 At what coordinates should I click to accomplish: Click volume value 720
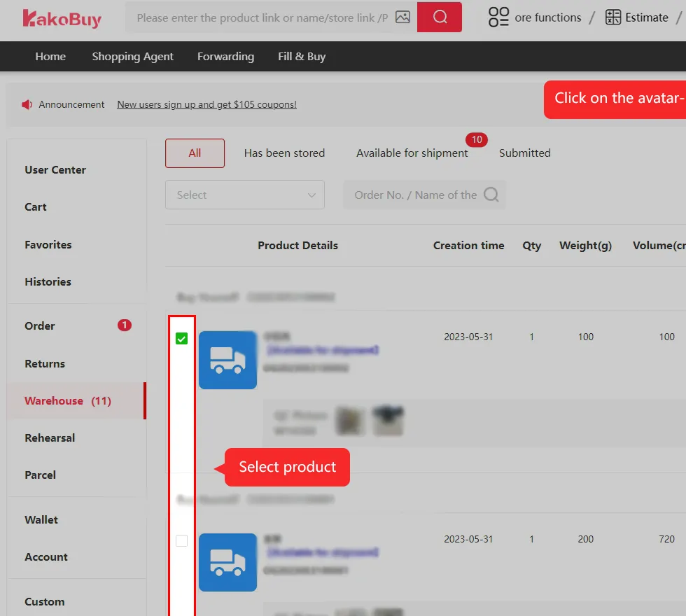coord(666,539)
